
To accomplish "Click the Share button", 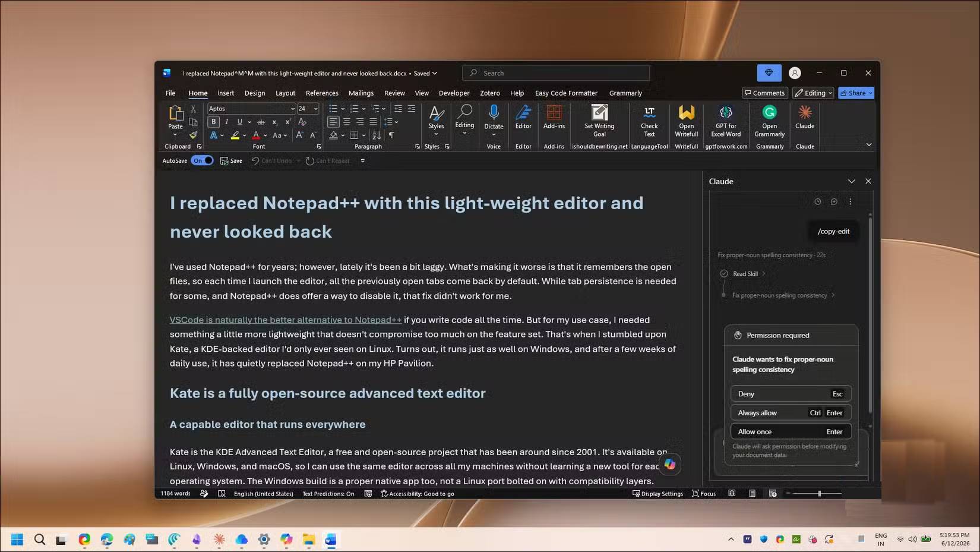I will [856, 93].
